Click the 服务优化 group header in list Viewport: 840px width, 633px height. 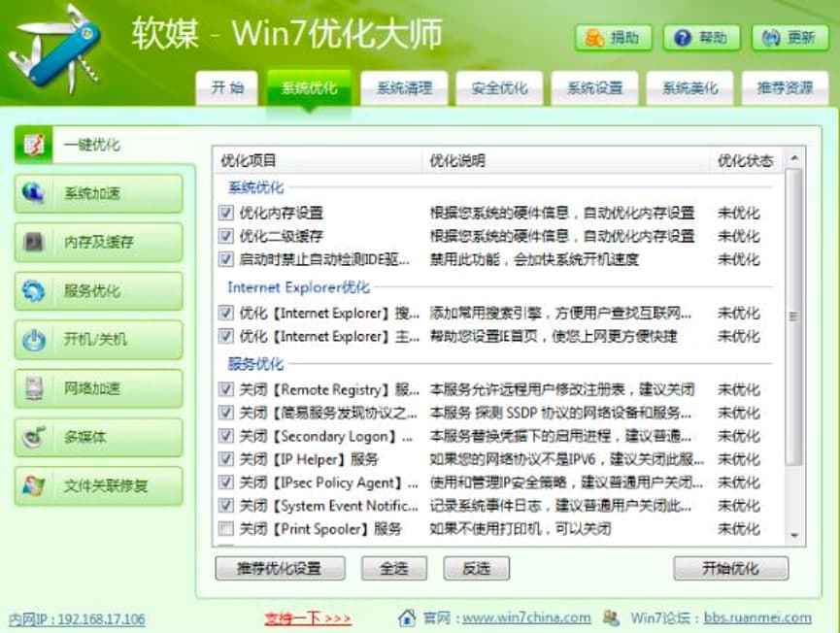coord(256,364)
